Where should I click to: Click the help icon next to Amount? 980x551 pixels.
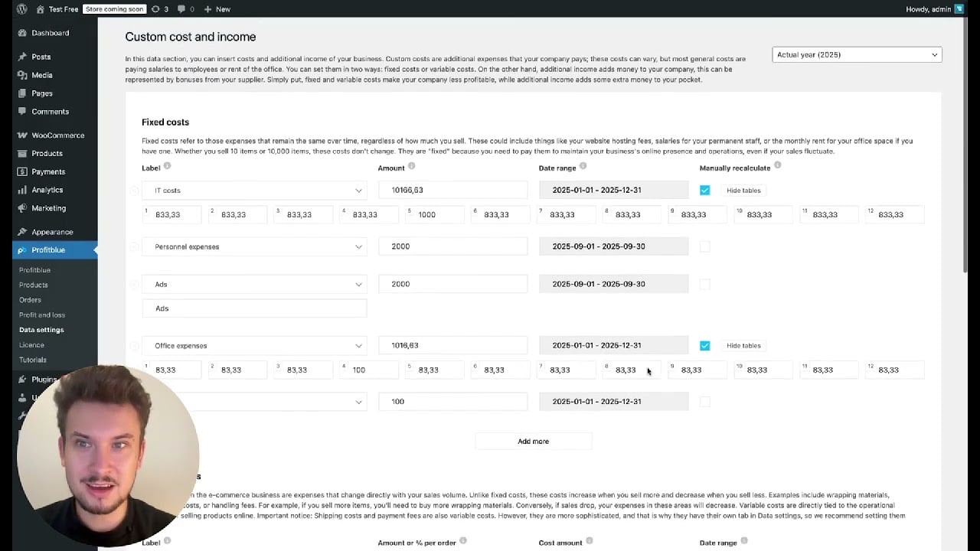(x=411, y=167)
